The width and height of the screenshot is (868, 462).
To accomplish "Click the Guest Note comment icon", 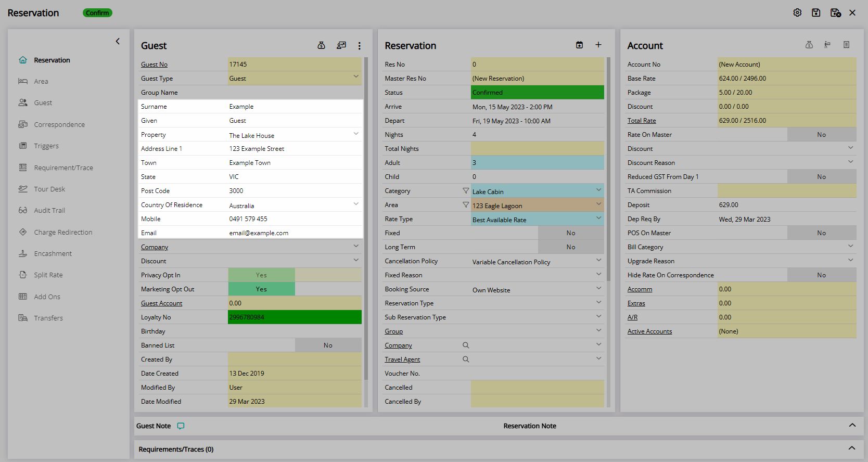I will pos(181,426).
